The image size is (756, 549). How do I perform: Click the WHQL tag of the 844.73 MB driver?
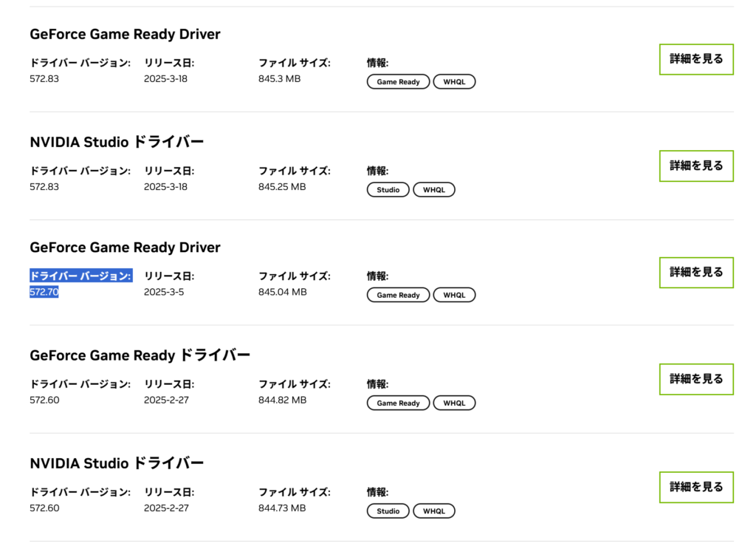coord(434,511)
